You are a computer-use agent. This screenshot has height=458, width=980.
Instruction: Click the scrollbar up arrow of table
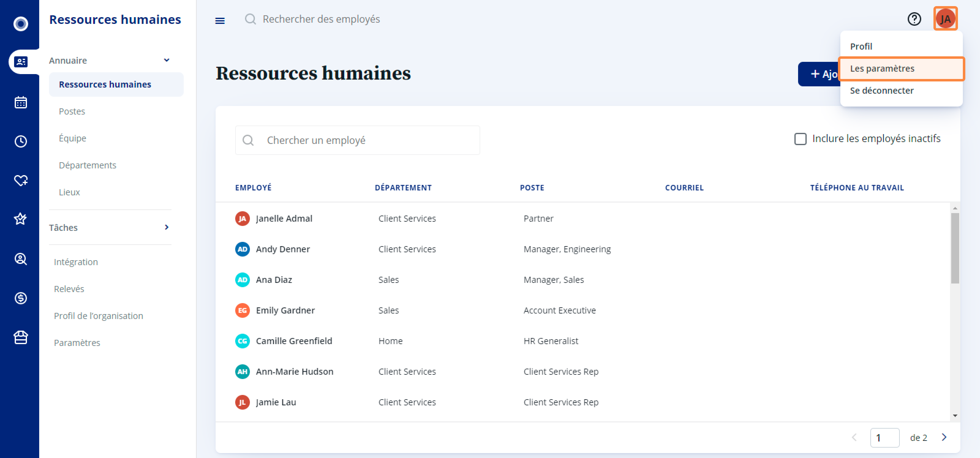pos(955,208)
